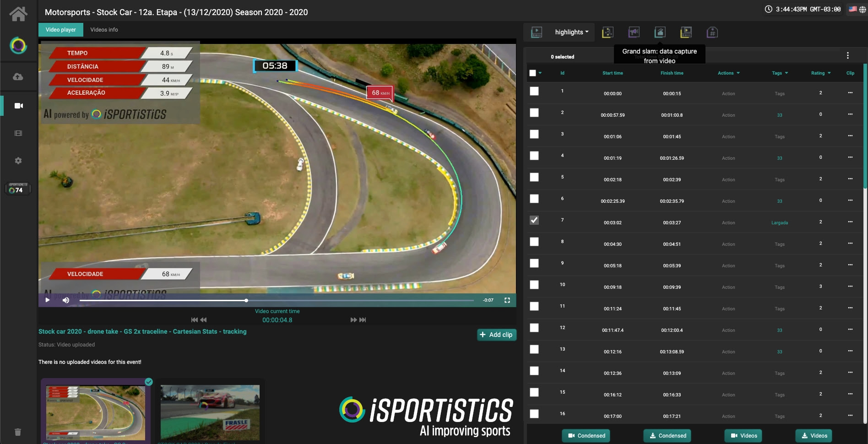Viewport: 868px width, 444px height.
Task: Click Grand slam data capture icon
Action: pyautogui.click(x=660, y=32)
